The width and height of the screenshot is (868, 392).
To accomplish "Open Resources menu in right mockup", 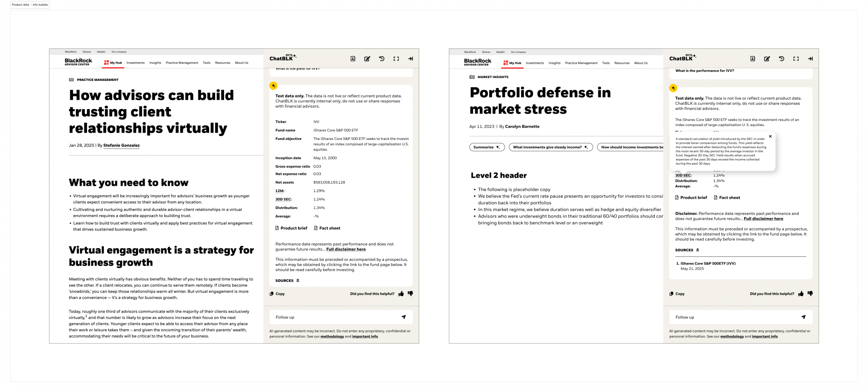I will click(622, 63).
